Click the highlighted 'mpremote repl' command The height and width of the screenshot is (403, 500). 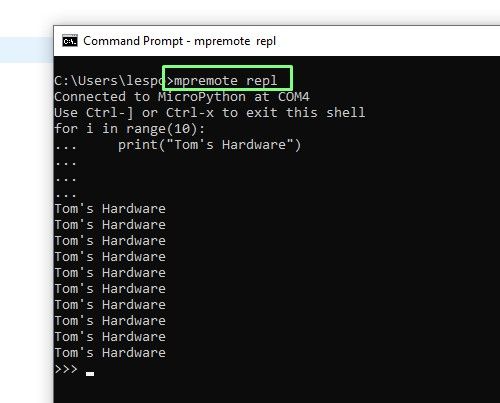pos(226,81)
